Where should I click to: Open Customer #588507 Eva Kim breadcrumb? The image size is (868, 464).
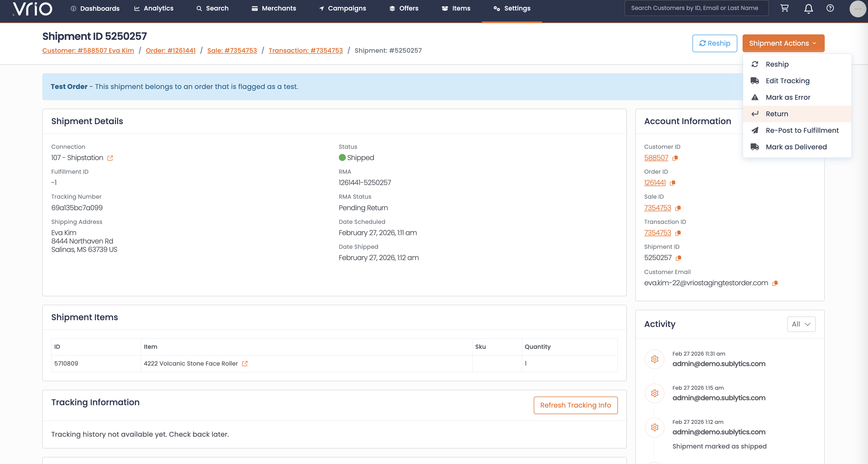[88, 51]
